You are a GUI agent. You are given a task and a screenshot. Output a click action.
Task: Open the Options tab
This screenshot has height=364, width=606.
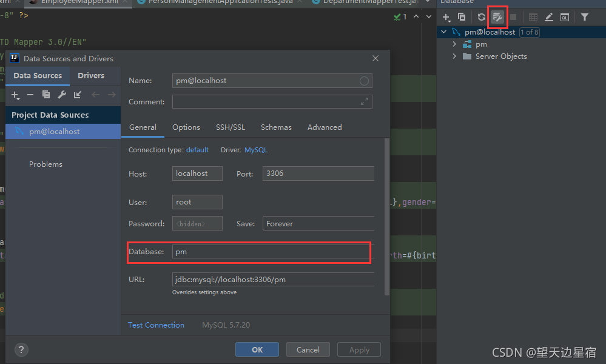pyautogui.click(x=186, y=127)
